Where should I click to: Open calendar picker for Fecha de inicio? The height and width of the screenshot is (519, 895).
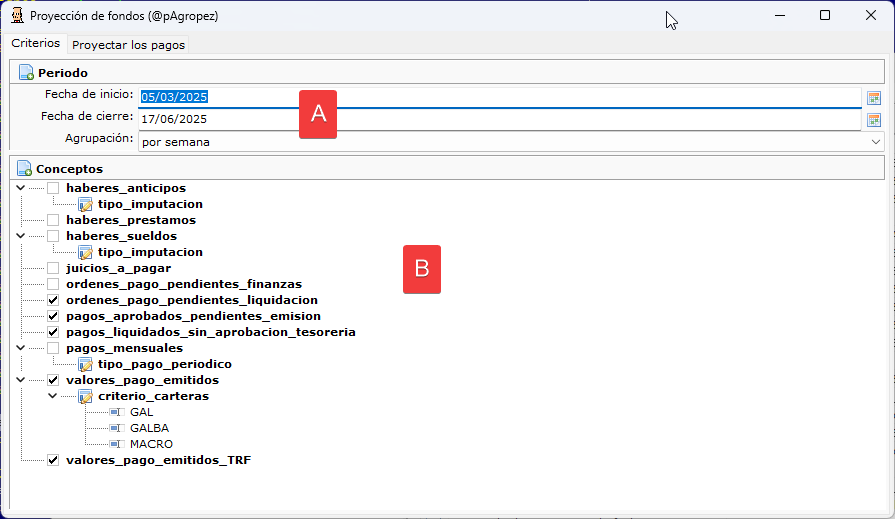873,98
